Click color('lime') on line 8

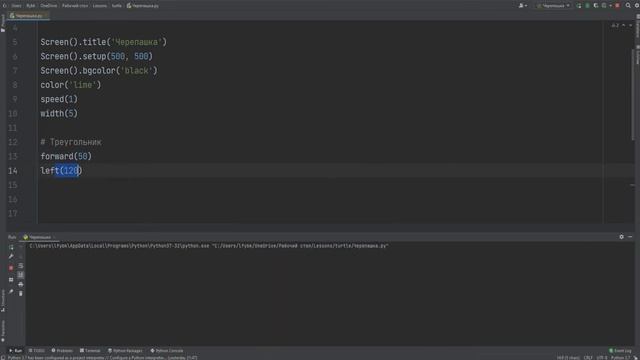71,85
